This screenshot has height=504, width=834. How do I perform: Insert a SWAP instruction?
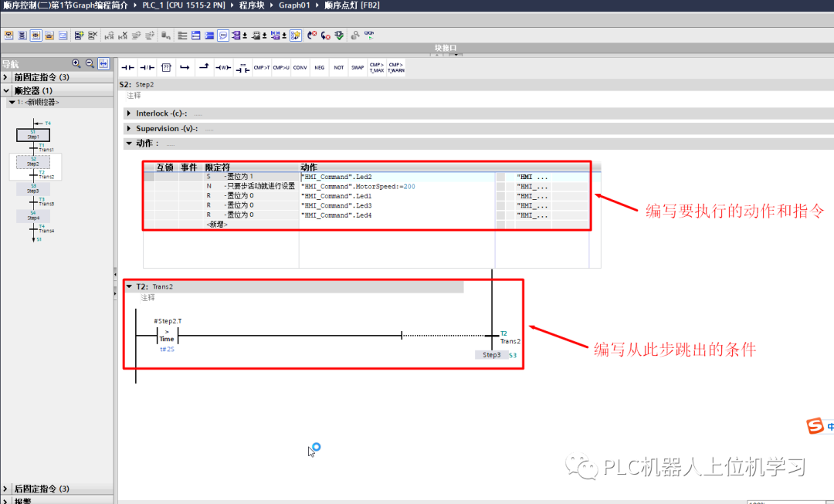358,67
